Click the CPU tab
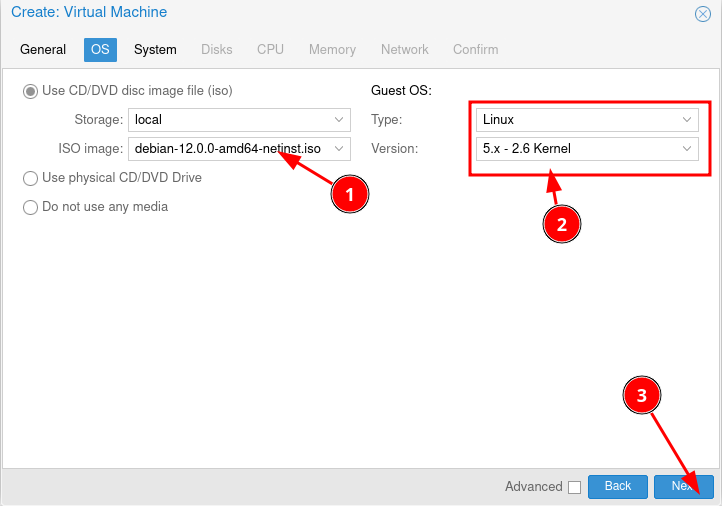Screen dimensions: 722x506 270,49
